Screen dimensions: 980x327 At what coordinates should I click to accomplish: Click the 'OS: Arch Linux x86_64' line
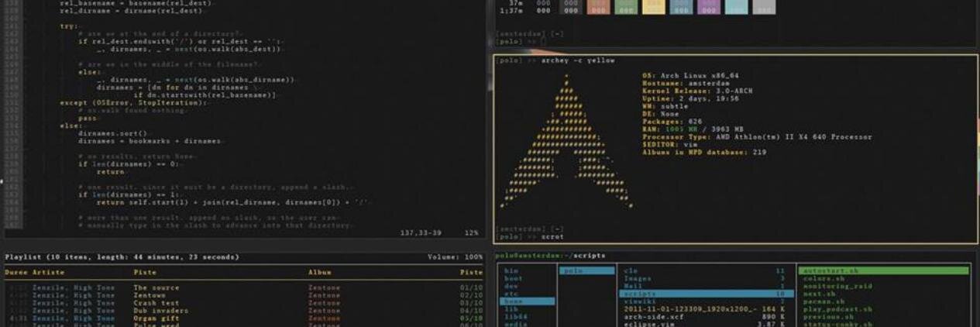(690, 76)
